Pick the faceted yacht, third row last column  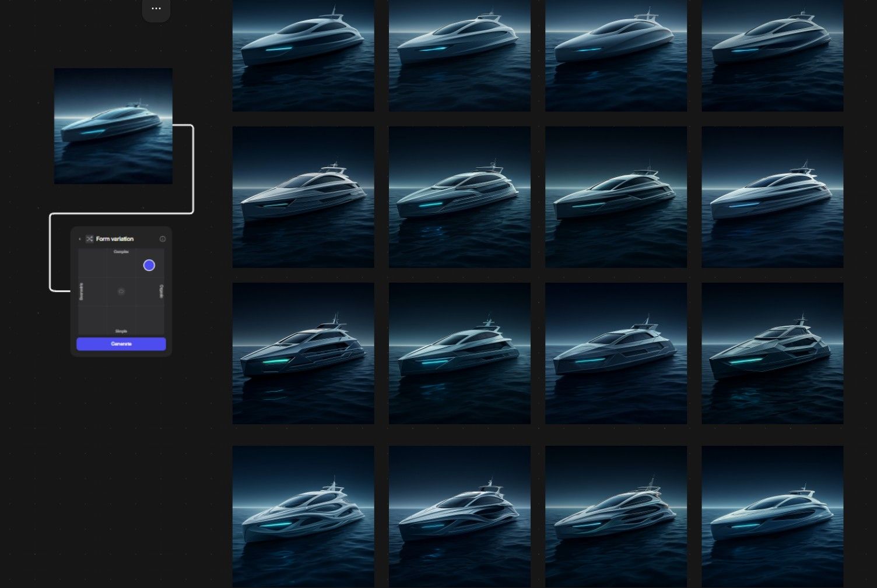pos(772,353)
